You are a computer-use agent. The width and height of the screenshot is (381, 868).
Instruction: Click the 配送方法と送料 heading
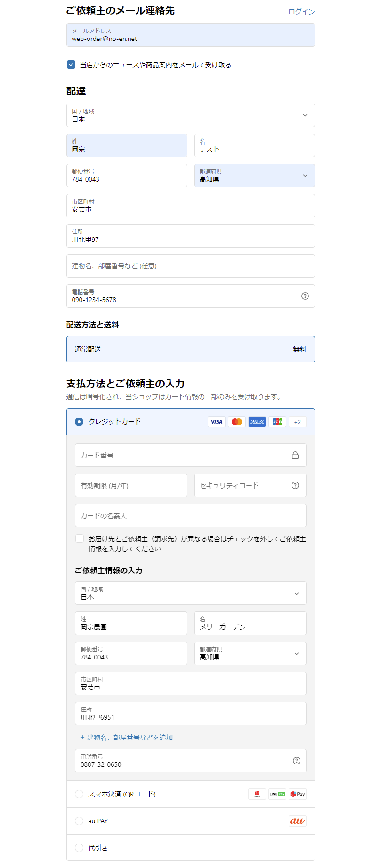[93, 325]
